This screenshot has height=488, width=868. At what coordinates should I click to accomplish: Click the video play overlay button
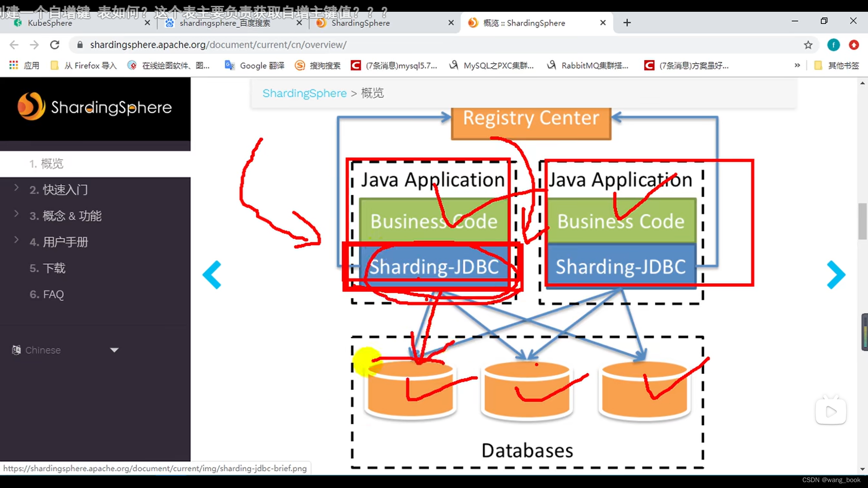click(x=831, y=411)
